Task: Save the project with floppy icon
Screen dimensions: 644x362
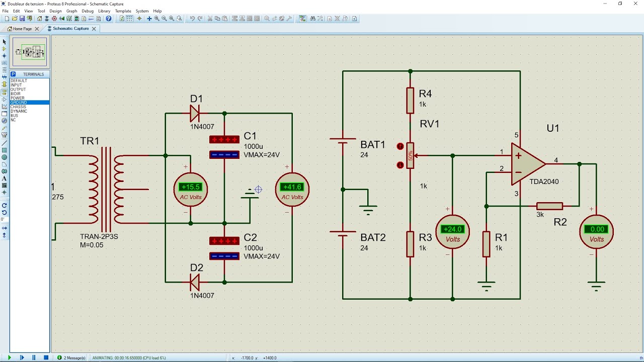Action: pos(22,19)
